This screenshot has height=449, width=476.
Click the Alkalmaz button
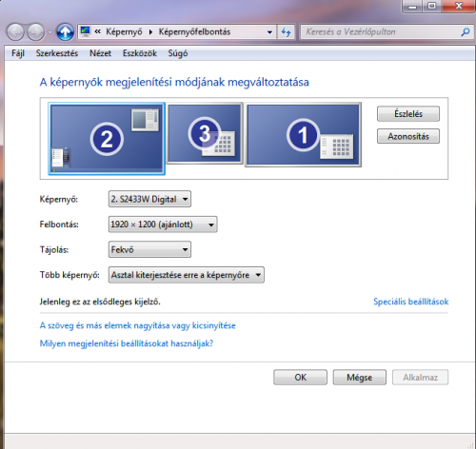(x=420, y=378)
